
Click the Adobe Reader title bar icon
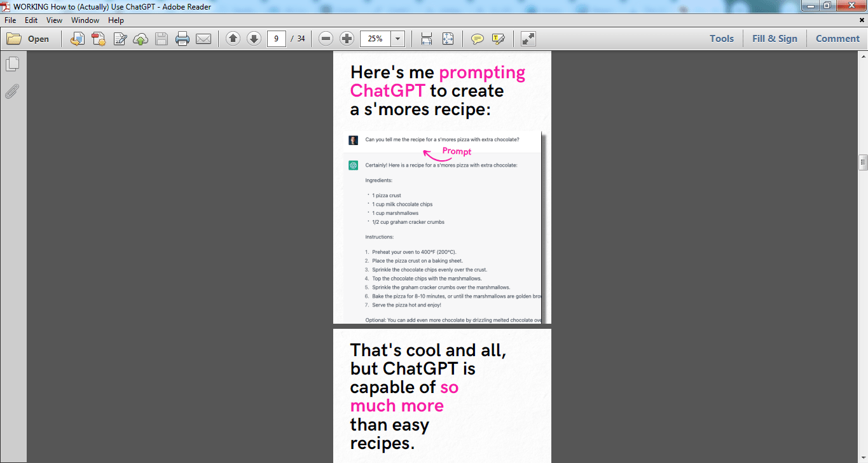6,6
